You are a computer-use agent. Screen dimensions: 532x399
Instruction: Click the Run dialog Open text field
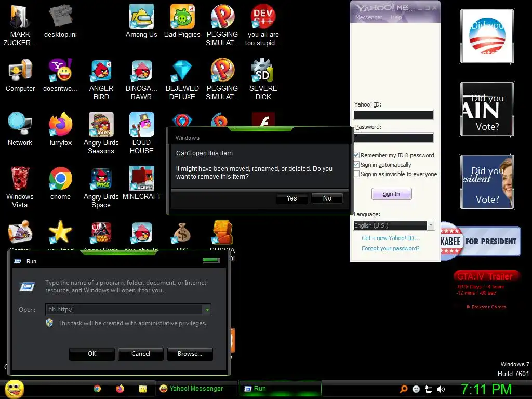[x=125, y=309]
